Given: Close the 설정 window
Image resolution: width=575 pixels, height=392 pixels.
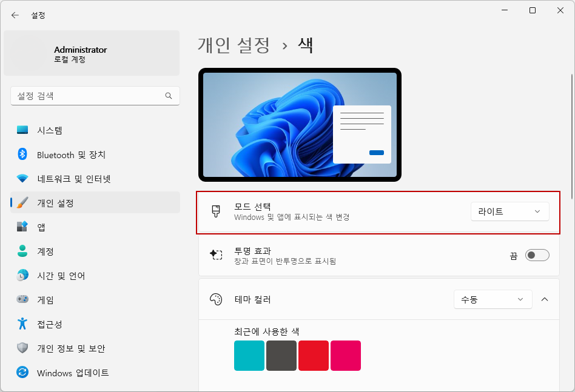Looking at the screenshot, I should pos(560,10).
